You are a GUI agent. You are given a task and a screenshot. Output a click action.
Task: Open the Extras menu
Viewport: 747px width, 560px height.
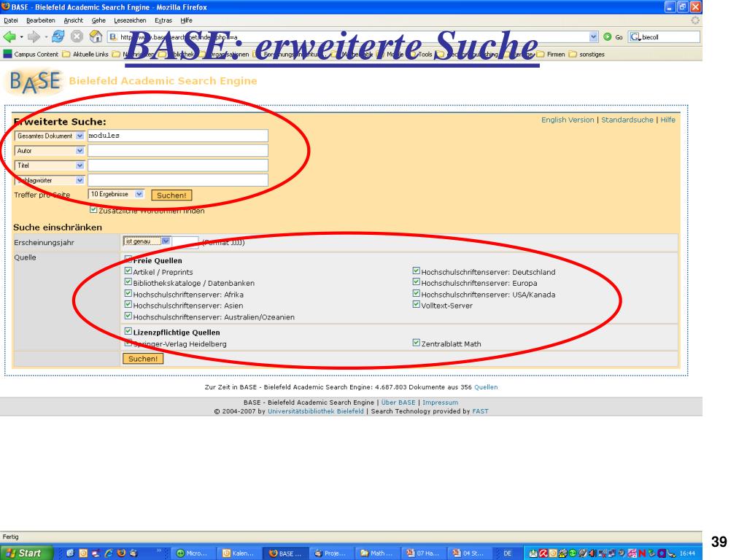pyautogui.click(x=163, y=20)
